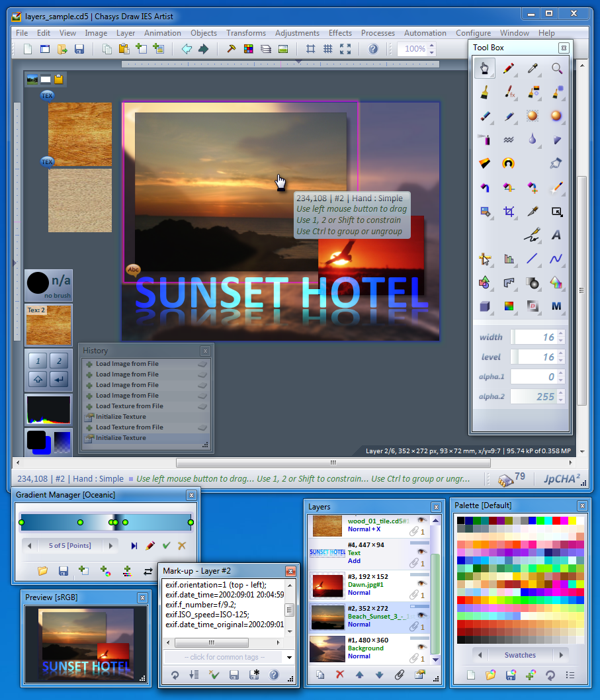Open the 'click for common tags' dropdown
The width and height of the screenshot is (600, 700).
(x=289, y=657)
